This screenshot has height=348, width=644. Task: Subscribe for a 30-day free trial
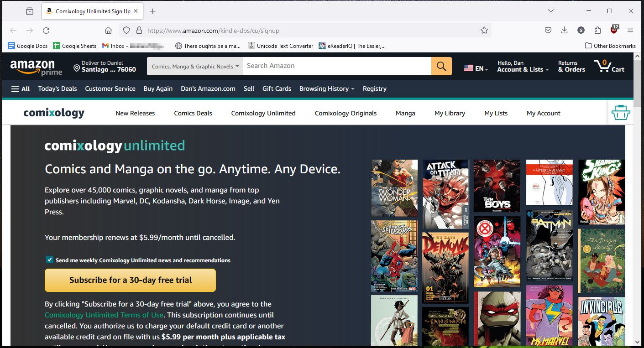click(130, 280)
